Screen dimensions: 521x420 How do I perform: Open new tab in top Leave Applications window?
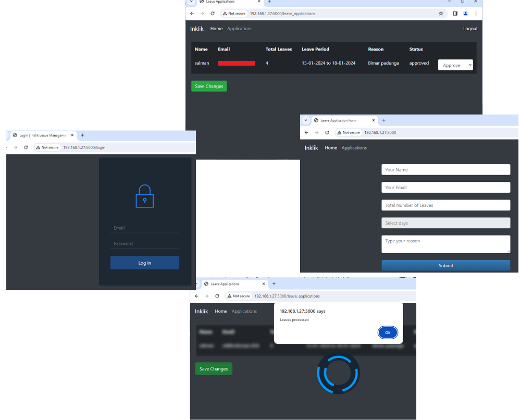[x=269, y=2]
